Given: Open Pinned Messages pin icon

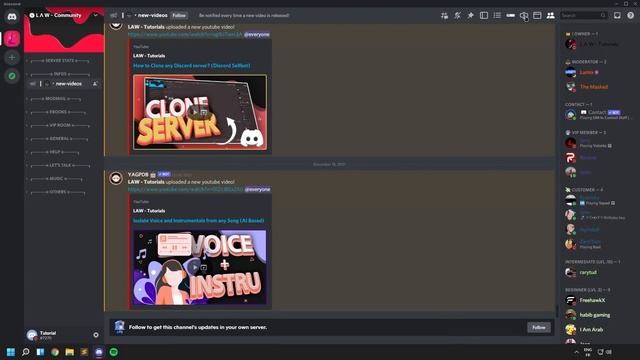Looking at the screenshot, I should 471,16.
